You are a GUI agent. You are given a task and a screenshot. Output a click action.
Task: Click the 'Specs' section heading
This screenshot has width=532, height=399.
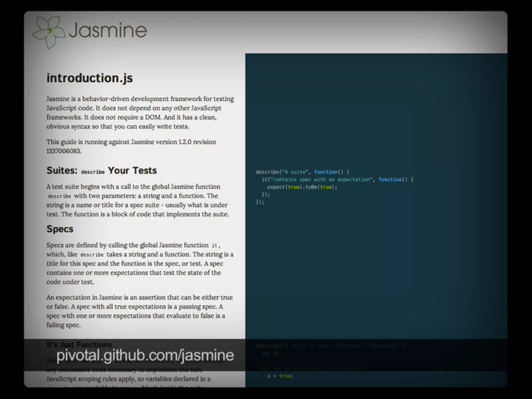pos(60,229)
